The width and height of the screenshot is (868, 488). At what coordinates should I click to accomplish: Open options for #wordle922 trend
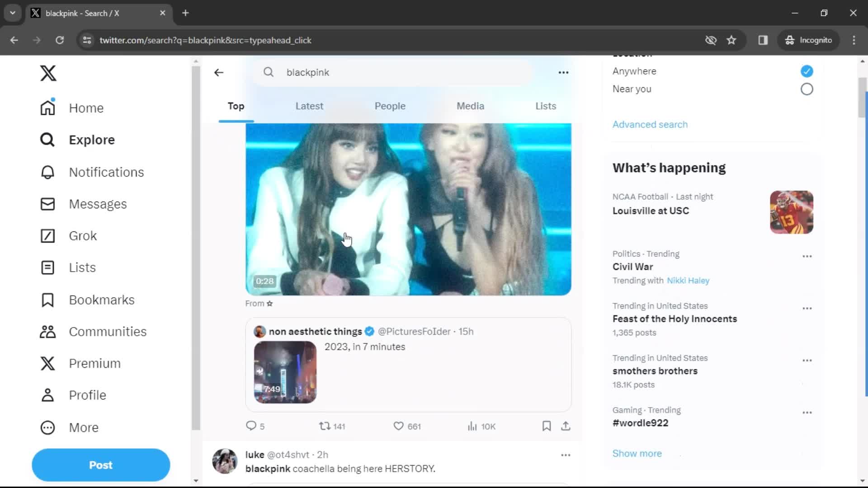[807, 412]
